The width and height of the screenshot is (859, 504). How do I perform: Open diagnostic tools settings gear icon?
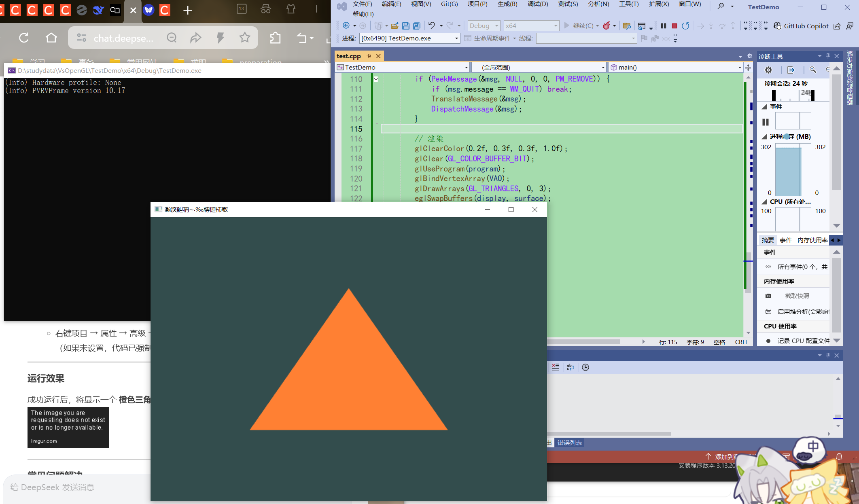coord(768,70)
